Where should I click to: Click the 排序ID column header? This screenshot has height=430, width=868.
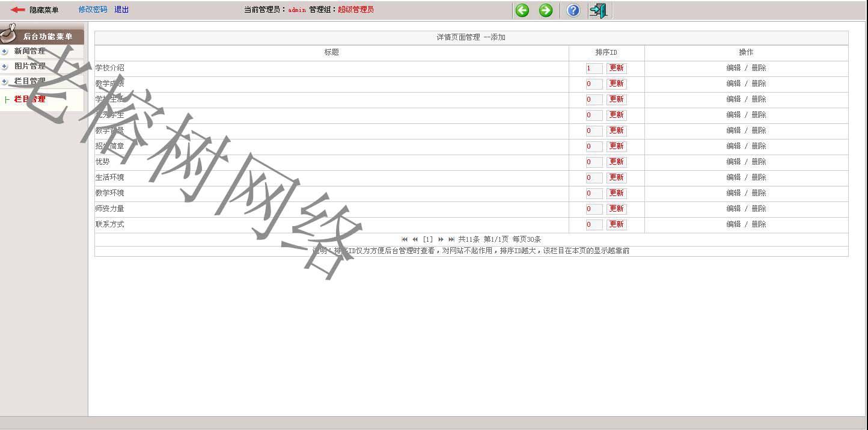tap(607, 52)
